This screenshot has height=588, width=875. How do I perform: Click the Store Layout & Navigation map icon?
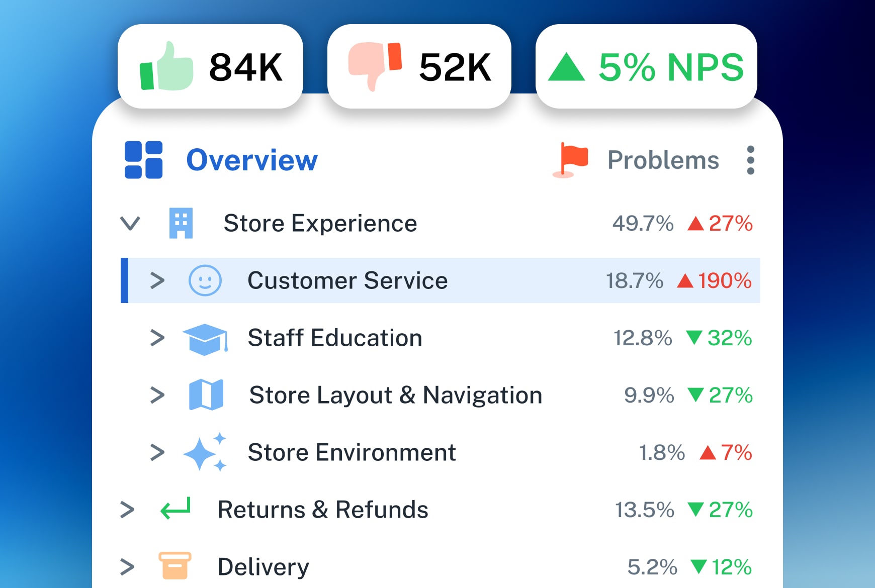pos(207,395)
